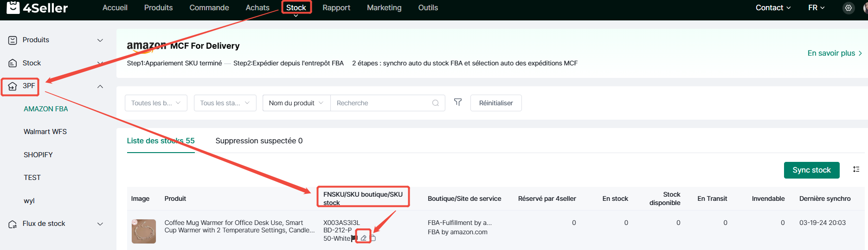Click FNSKU X003AS3I3L text
The width and height of the screenshot is (868, 250).
pos(341,223)
